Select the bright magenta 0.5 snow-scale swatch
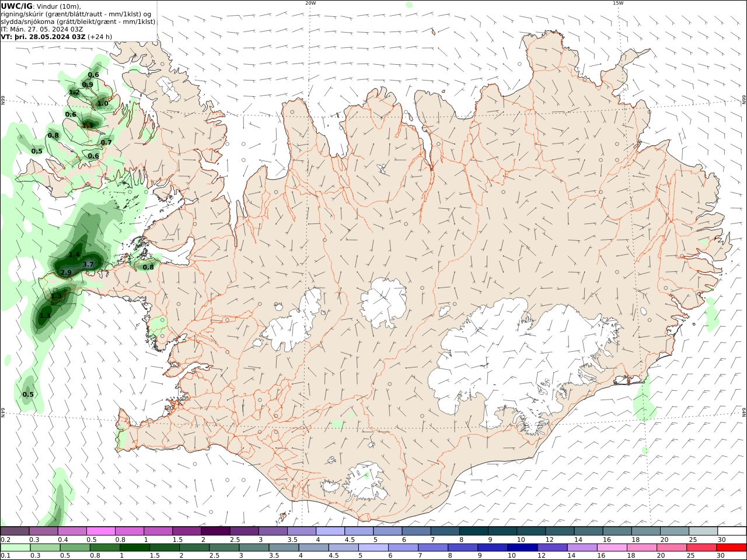 101,531
